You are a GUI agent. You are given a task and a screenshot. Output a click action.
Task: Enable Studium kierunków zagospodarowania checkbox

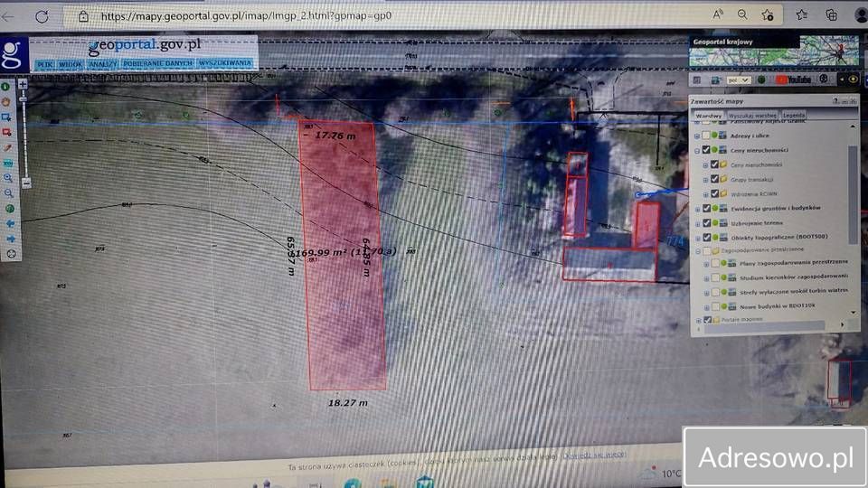(x=715, y=277)
